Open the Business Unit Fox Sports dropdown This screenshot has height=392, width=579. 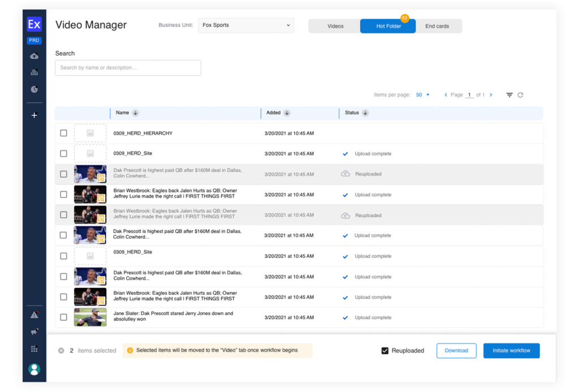(x=246, y=25)
